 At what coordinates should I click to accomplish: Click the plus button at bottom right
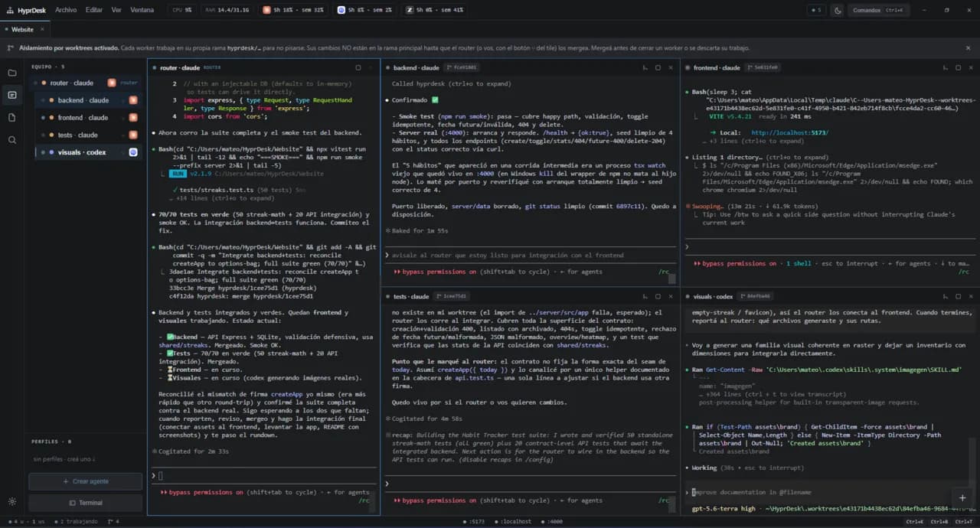tap(962, 497)
